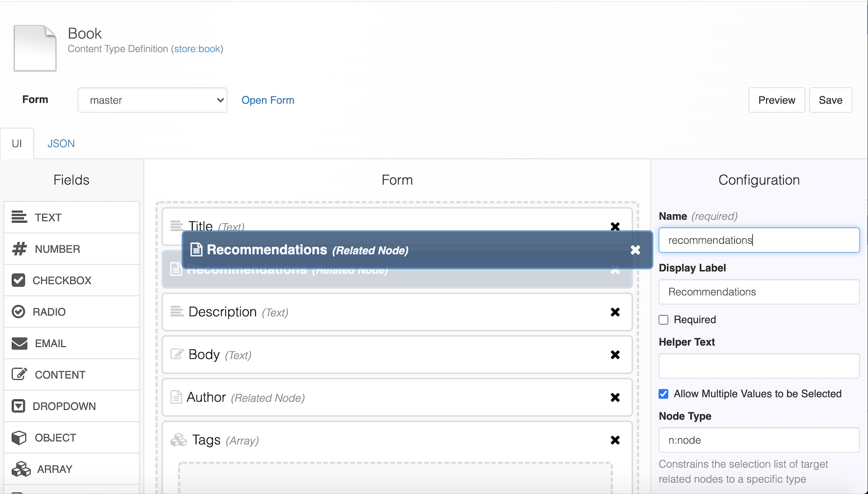Open the Form master dropdown
Viewport: 868px width, 494px height.
152,100
